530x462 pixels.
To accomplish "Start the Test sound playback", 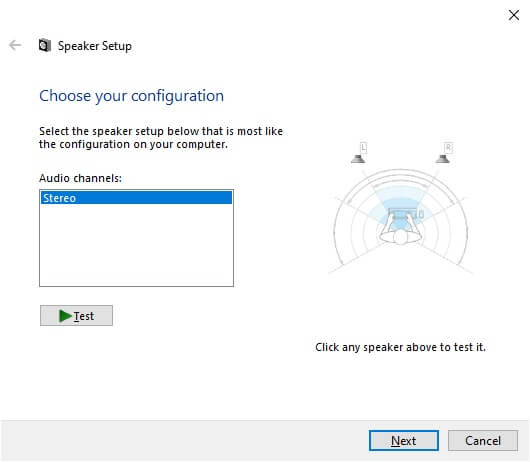I will coord(76,316).
